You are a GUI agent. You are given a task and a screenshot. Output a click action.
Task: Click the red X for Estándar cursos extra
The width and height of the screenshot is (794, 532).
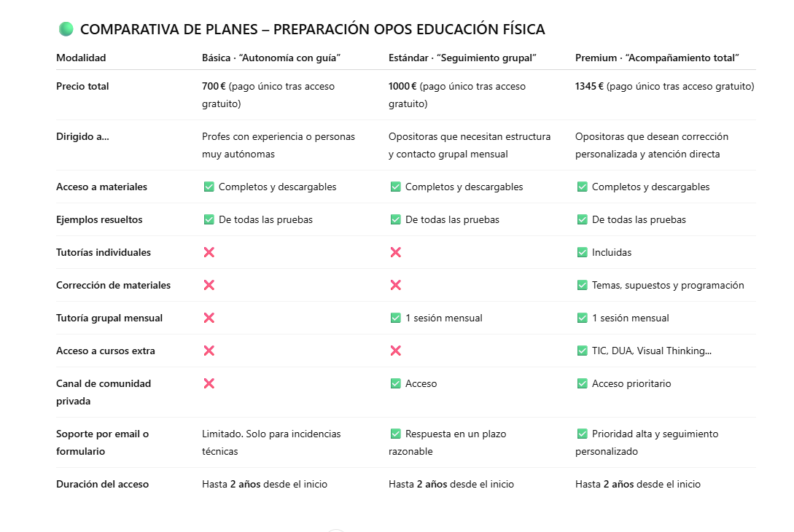[x=395, y=351]
